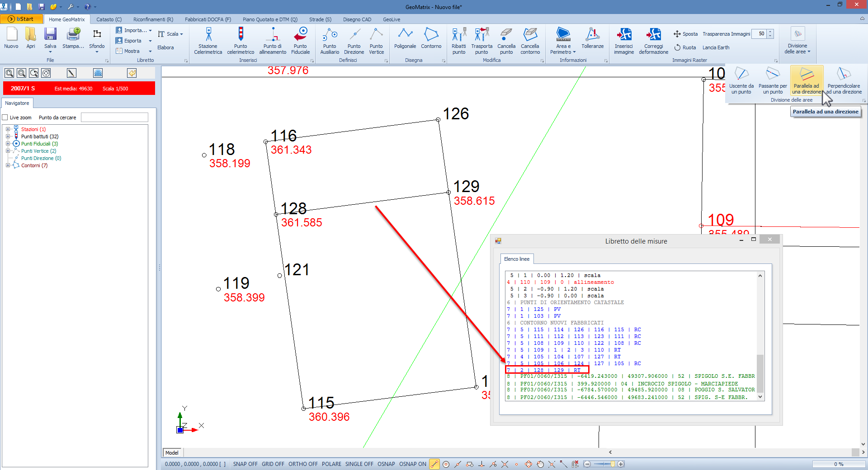Screen dimensions: 868x470
Task: Toggle SNAP OFF in status bar
Action: [x=245, y=464]
